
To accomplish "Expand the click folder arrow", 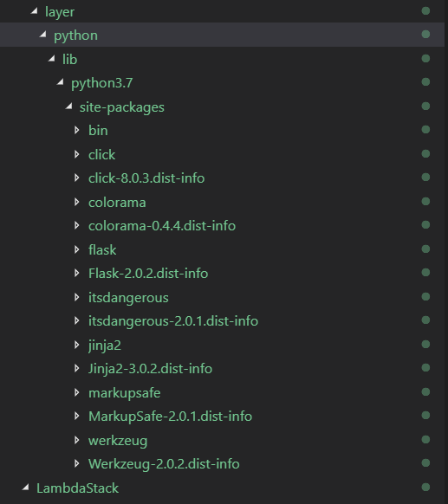I will (76, 154).
